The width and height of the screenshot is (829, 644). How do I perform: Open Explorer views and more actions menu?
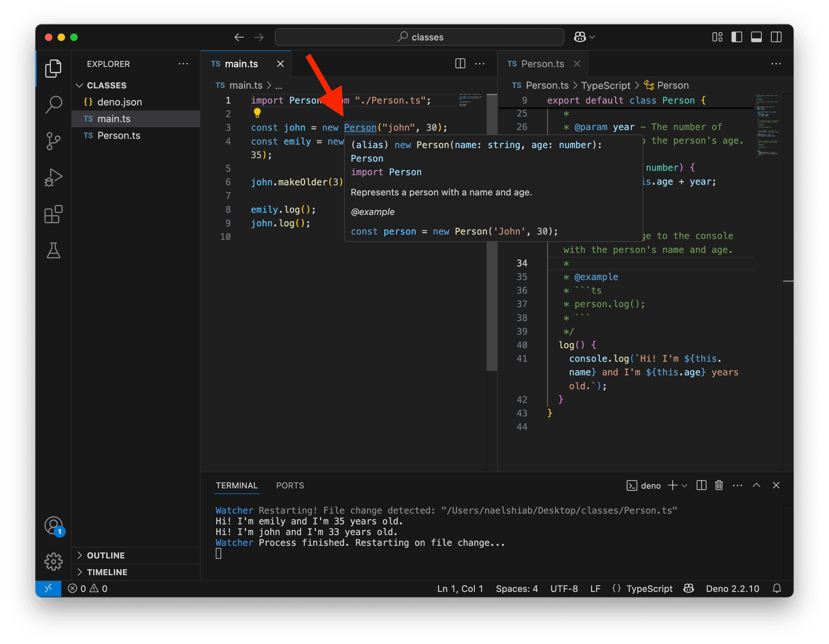tap(183, 64)
